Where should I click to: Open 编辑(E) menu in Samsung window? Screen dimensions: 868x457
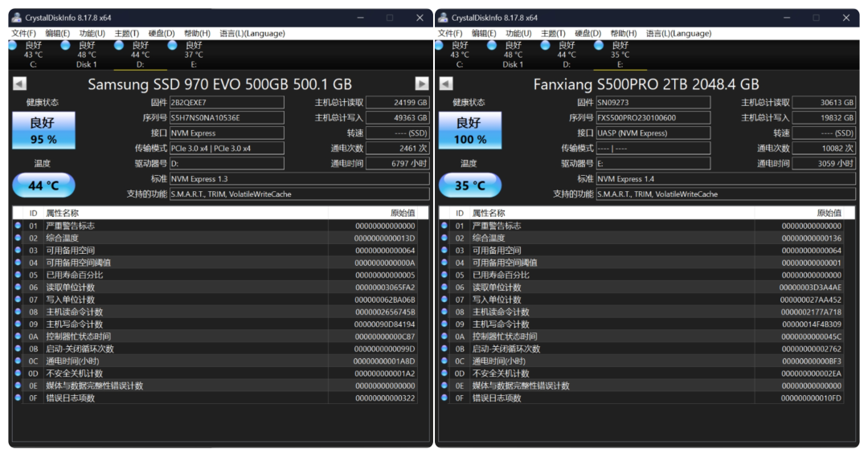tap(58, 33)
